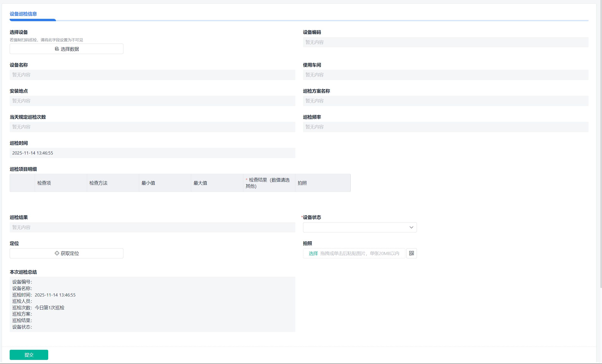Viewport: 602px width, 364px height.
Task: Click the database icon in 选择数据
Action: pyautogui.click(x=57, y=49)
